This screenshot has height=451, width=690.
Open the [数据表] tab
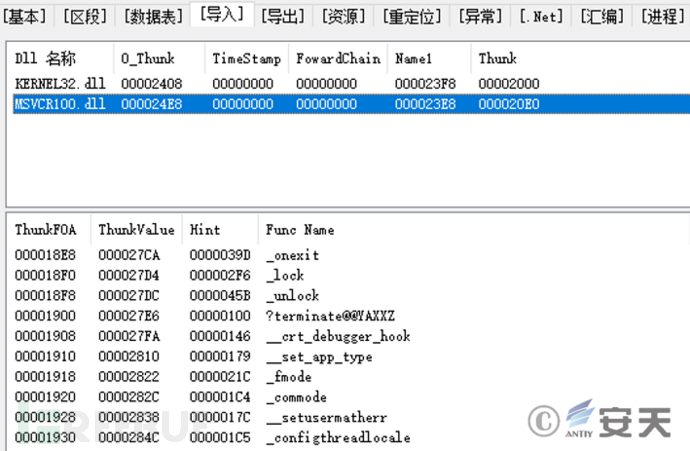[x=153, y=17]
